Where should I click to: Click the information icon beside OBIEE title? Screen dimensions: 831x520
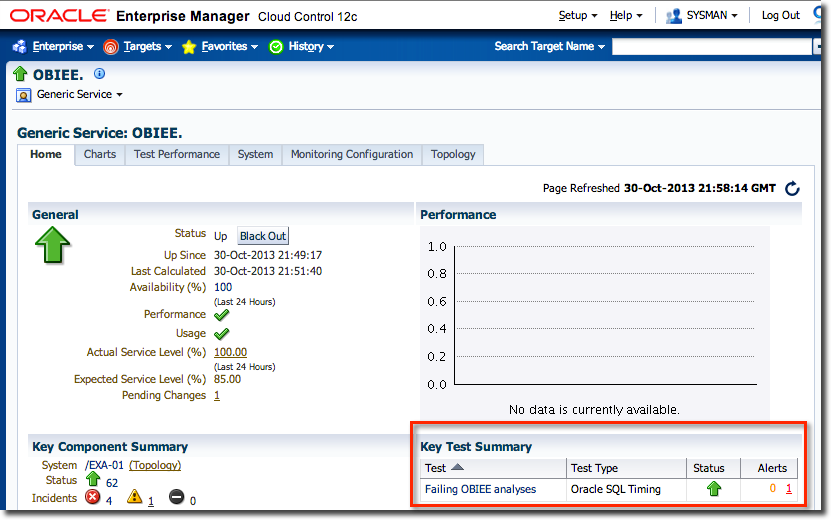[x=99, y=74]
